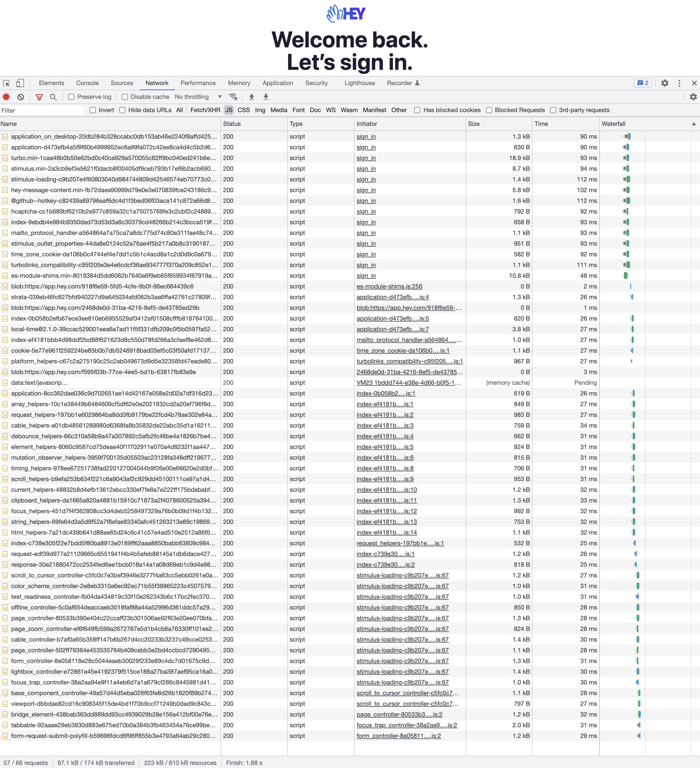The width and height of the screenshot is (700, 768).
Task: Filter requests by CSS
Action: (244, 110)
